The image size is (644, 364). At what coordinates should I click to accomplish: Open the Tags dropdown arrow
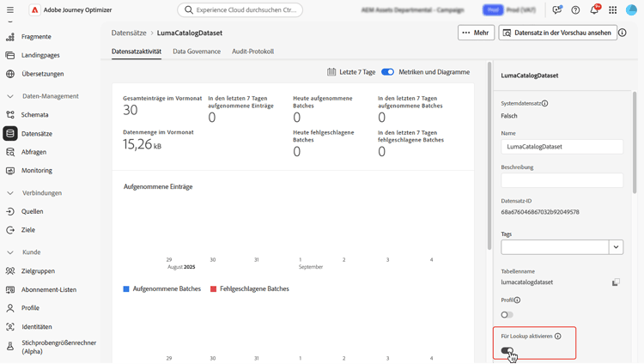coord(616,247)
